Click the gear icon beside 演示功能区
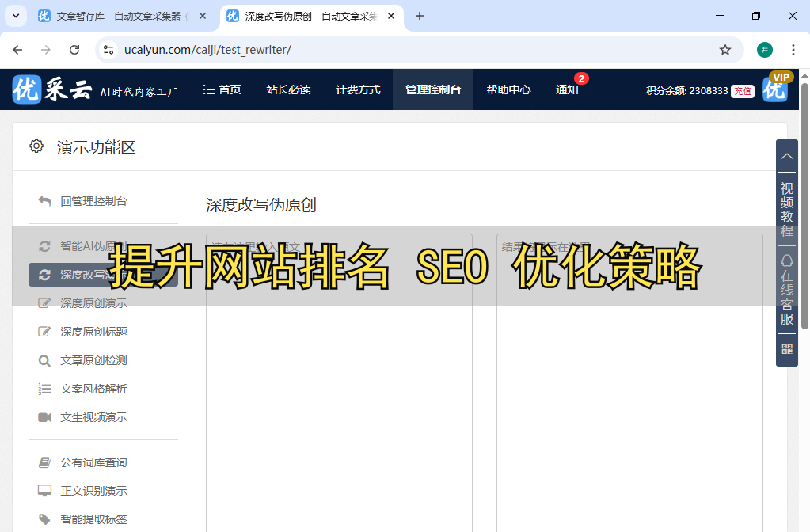This screenshot has height=532, width=810. click(x=36, y=146)
